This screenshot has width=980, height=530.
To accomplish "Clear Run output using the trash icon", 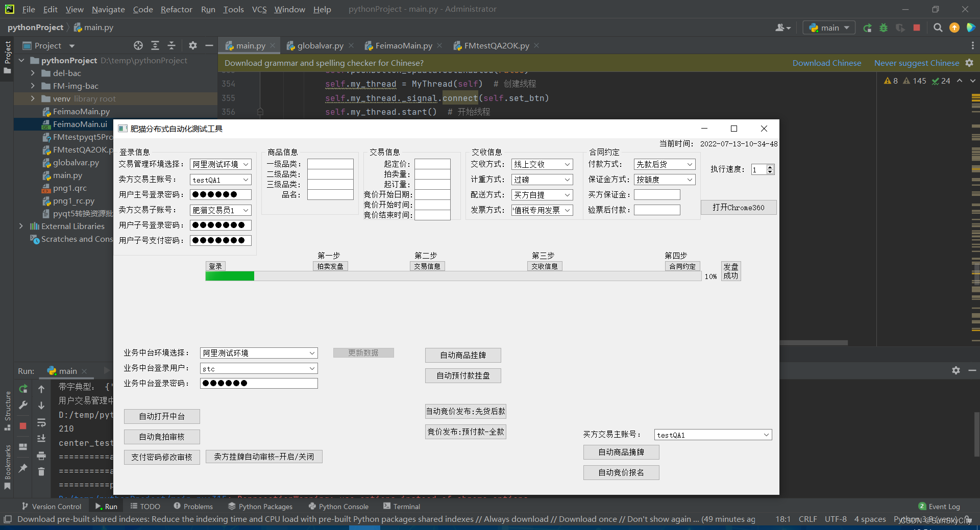I will (41, 472).
